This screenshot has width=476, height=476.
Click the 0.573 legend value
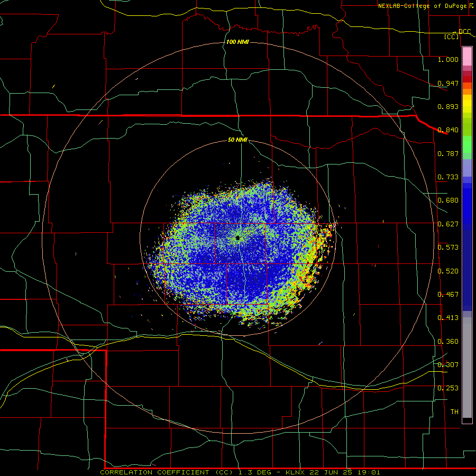(448, 248)
